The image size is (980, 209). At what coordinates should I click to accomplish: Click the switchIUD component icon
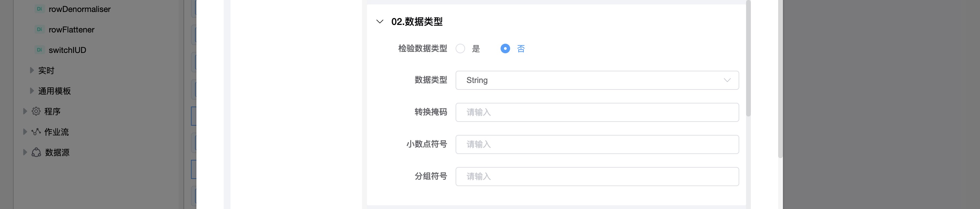click(39, 50)
